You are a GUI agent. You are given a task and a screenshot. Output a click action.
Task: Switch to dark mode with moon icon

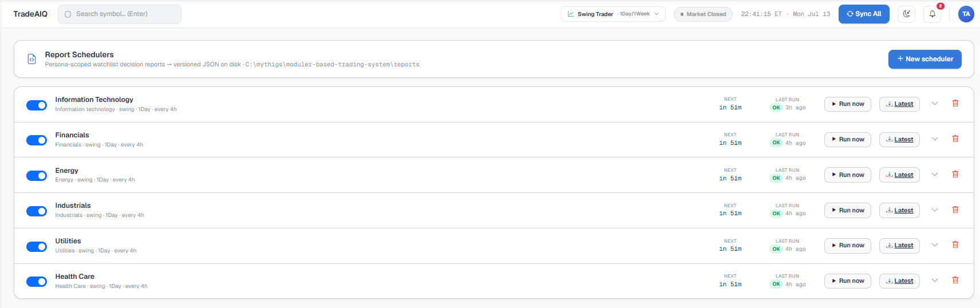[907, 14]
